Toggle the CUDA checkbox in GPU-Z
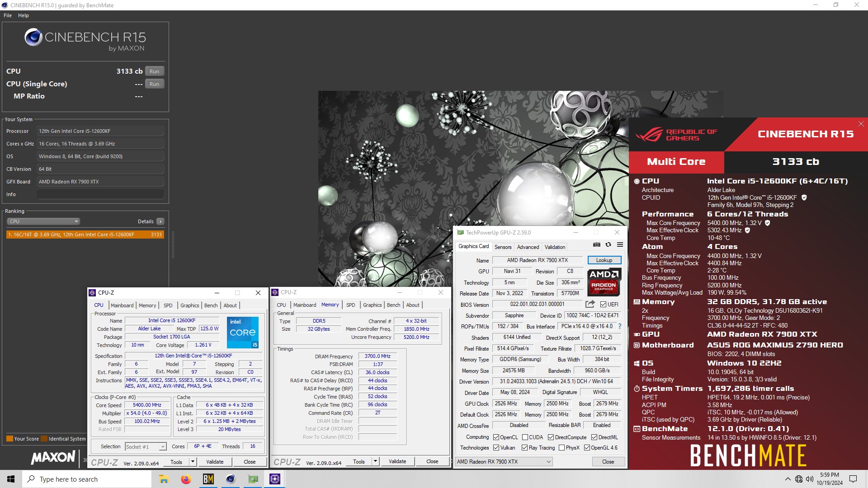This screenshot has height=488, width=868. pyautogui.click(x=525, y=437)
